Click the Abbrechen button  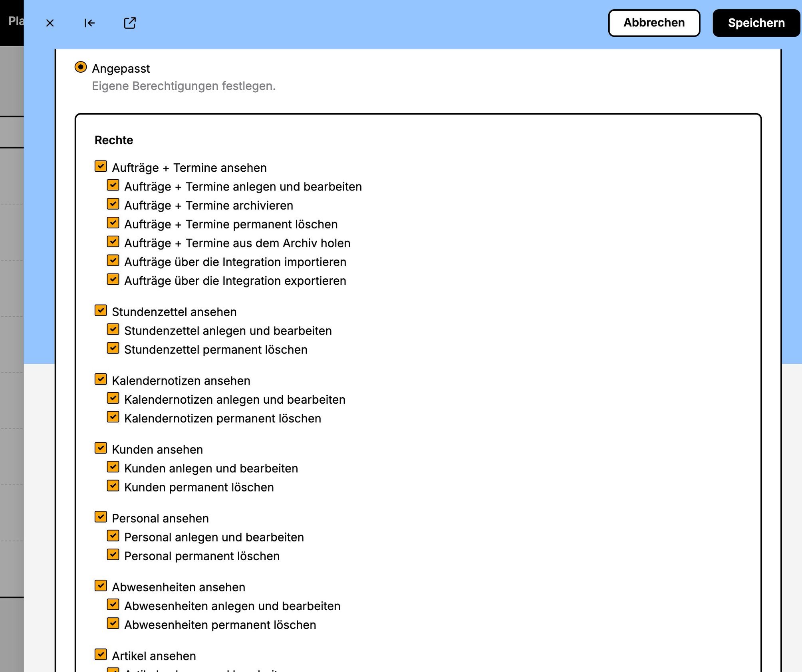pos(654,23)
